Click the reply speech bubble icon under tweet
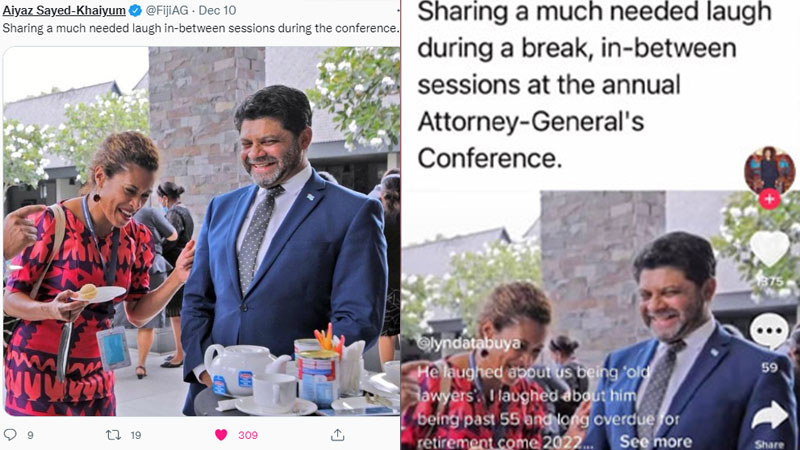This screenshot has width=800, height=450. [10, 435]
